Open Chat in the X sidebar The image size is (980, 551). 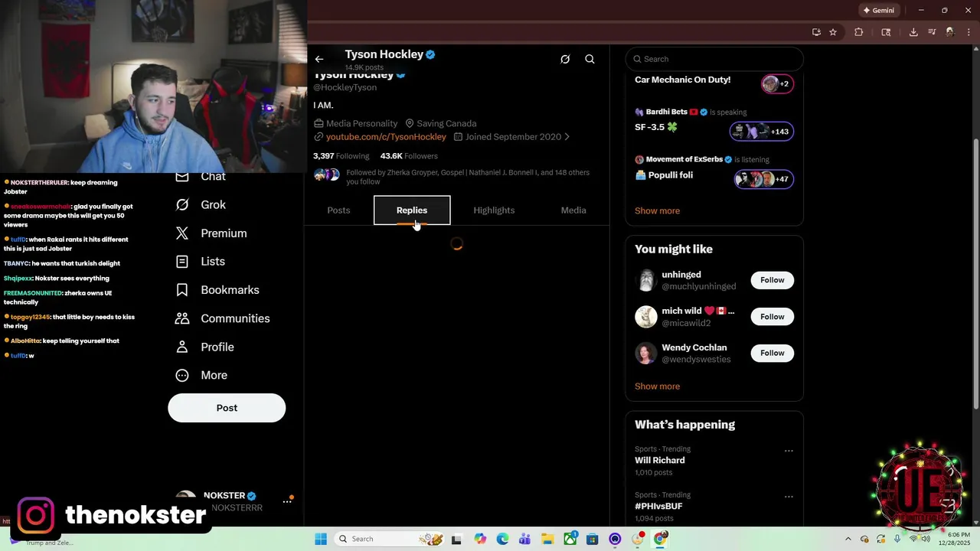tap(201, 177)
